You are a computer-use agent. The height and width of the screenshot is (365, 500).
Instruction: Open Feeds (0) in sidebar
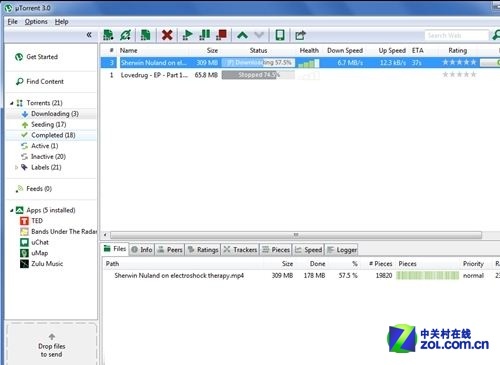(x=34, y=189)
